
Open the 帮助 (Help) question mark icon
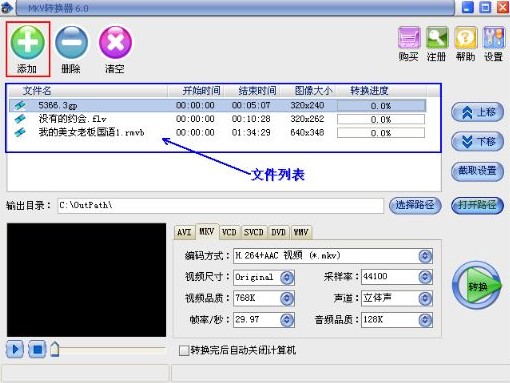point(466,38)
